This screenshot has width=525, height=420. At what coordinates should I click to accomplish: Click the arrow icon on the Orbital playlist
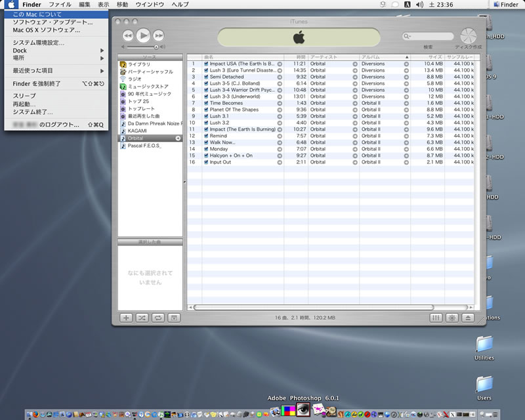178,138
